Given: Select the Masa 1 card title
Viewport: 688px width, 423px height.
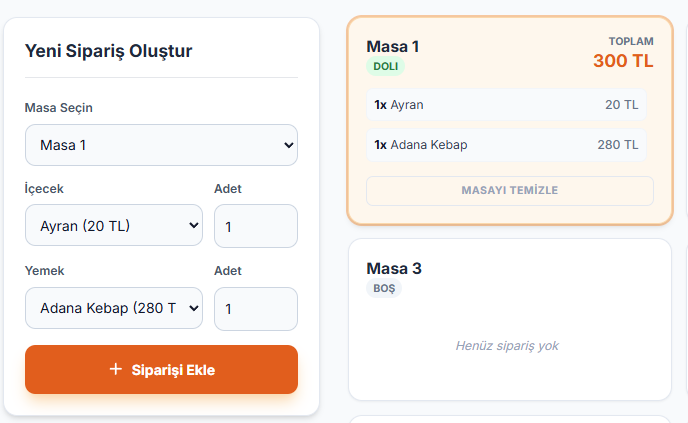Looking at the screenshot, I should tap(393, 46).
